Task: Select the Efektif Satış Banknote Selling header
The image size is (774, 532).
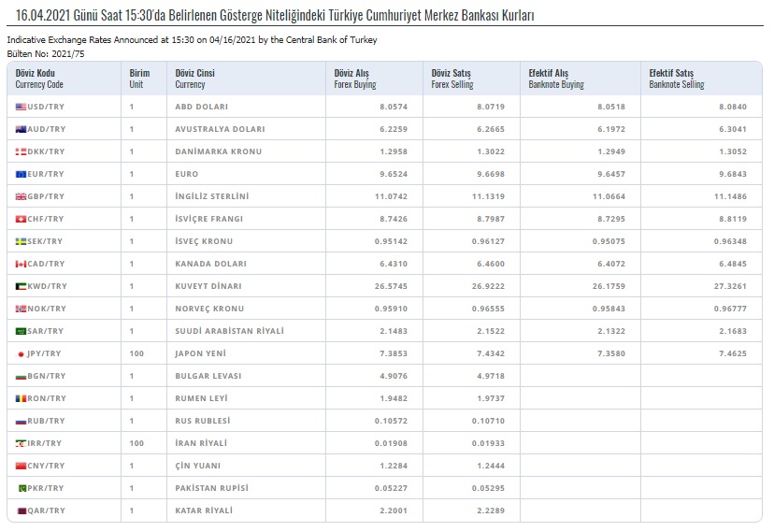Action: (x=677, y=79)
